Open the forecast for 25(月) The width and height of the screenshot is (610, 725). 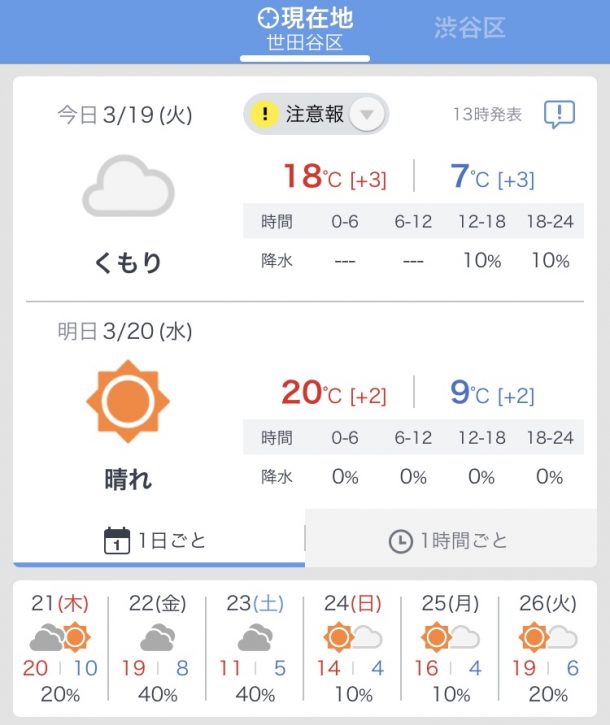[x=450, y=648]
